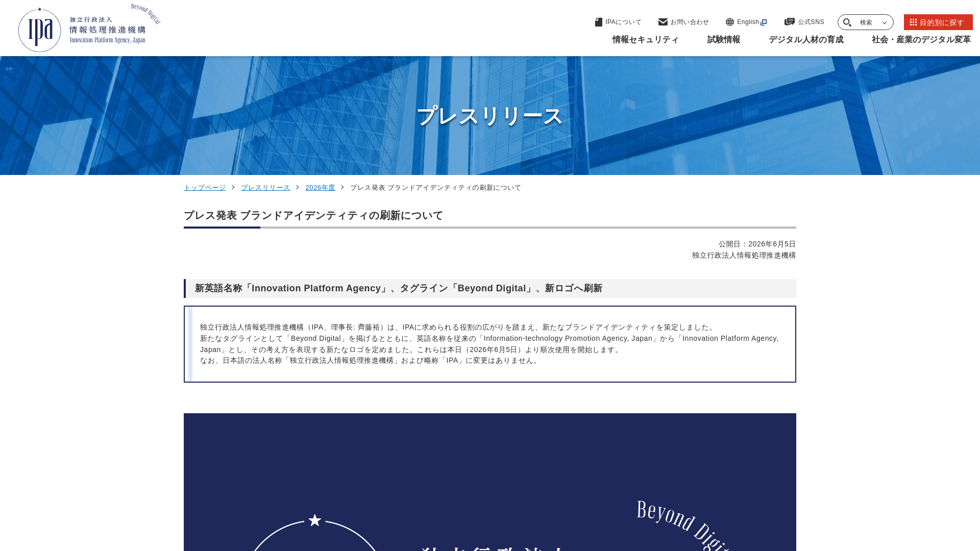Open the お問い合わせ contact link
The height and width of the screenshot is (551, 980).
[x=683, y=22]
